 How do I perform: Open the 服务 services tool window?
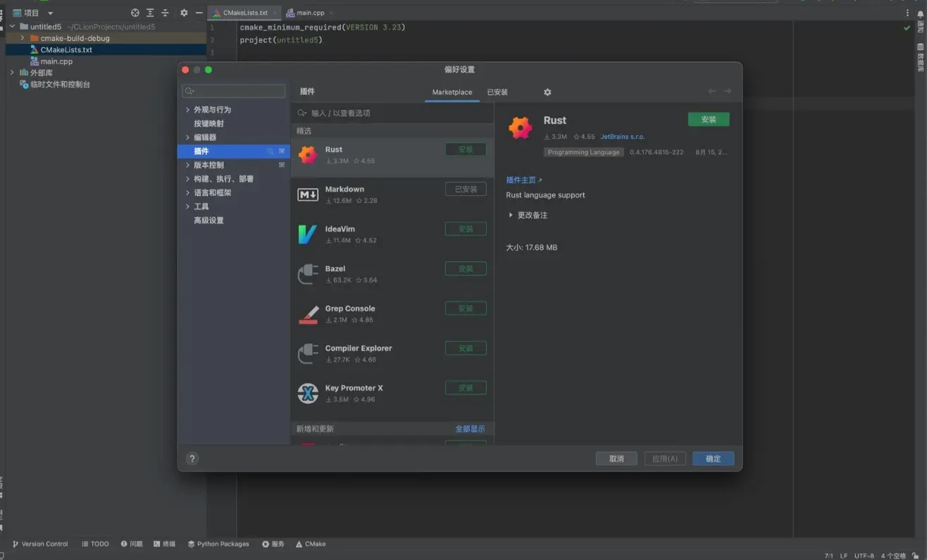(273, 544)
